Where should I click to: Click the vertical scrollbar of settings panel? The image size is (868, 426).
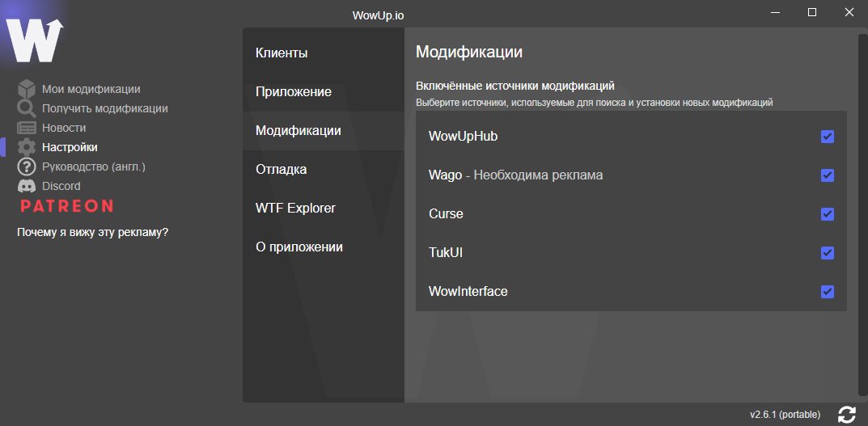pyautogui.click(x=865, y=216)
